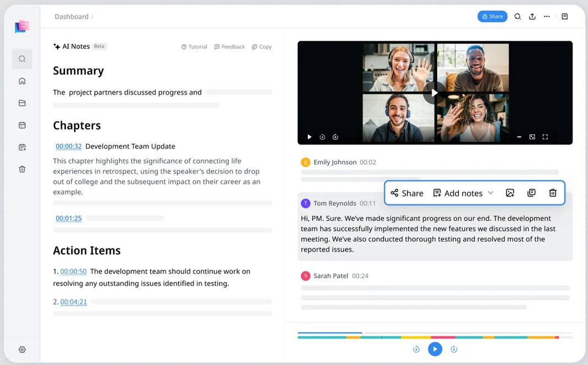Click the image icon in the transcript toolbar
The height and width of the screenshot is (365, 588).
point(510,193)
